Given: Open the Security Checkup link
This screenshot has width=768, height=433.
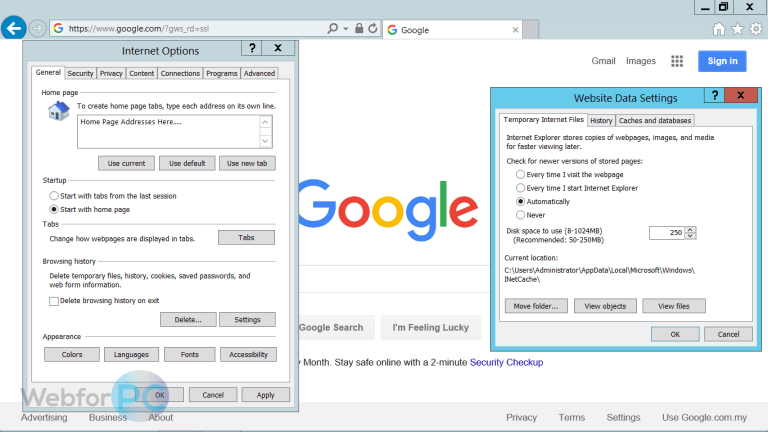Looking at the screenshot, I should pos(506,362).
